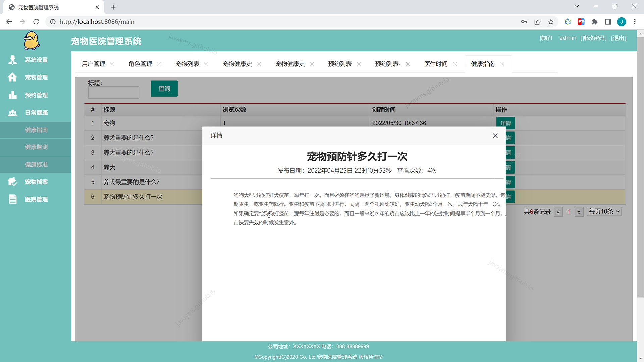Select row 宠物预防针多久打一次 in table
This screenshot has height=362, width=644.
click(143, 197)
